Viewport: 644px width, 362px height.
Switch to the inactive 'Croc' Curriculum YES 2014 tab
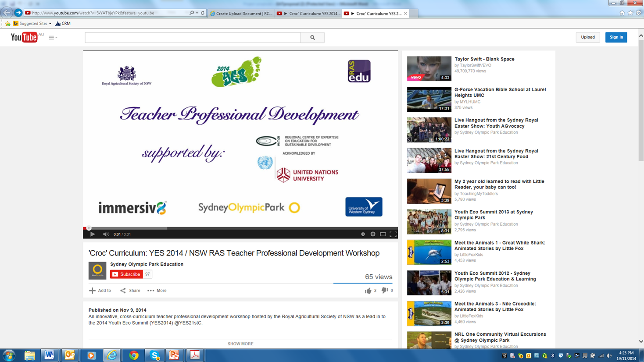point(308,14)
